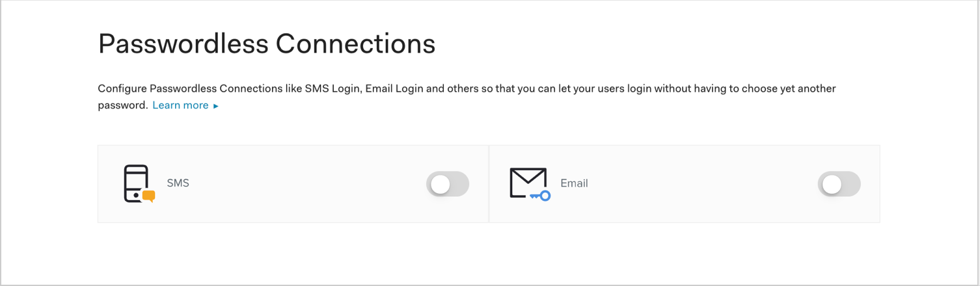Image resolution: width=980 pixels, height=286 pixels.
Task: Click the orange chat bubble on phone icon
Action: tap(149, 196)
